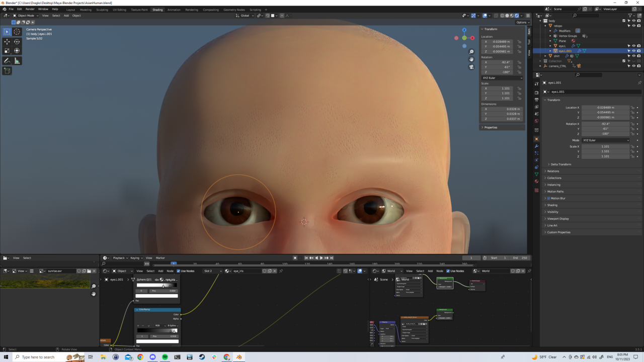
Task: Expand the Relations panel
Action: [553, 171]
